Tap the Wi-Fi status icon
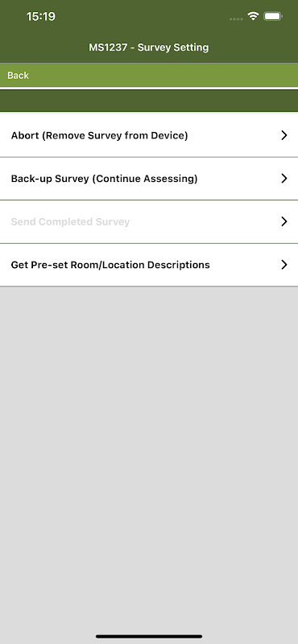 pyautogui.click(x=253, y=16)
